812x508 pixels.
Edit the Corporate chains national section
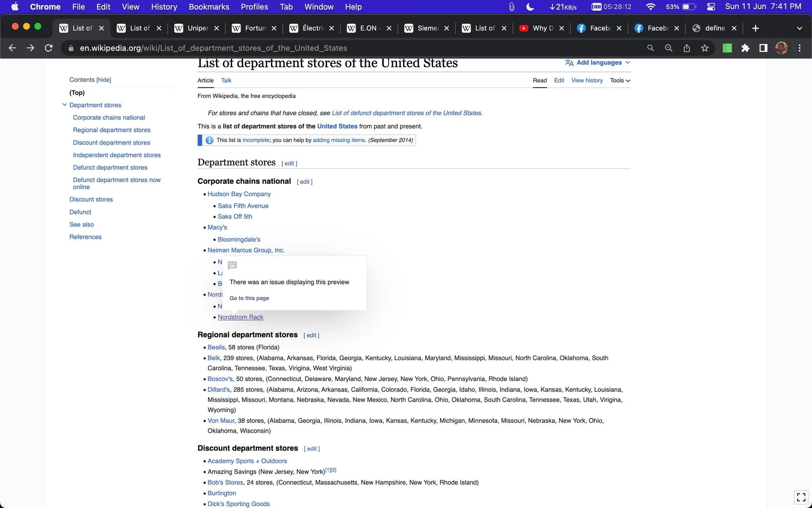coord(304,182)
